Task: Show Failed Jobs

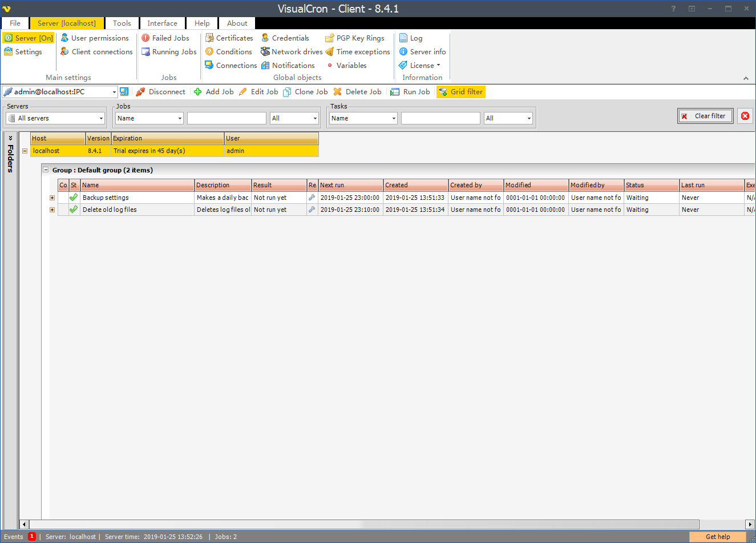Action: click(x=165, y=38)
